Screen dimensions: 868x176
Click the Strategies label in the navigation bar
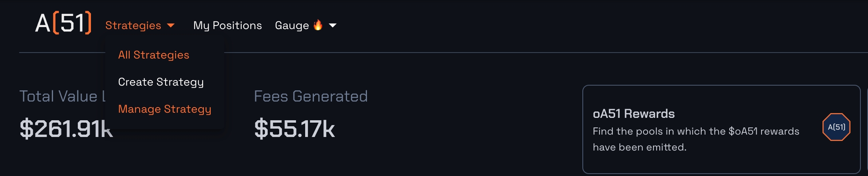pos(133,25)
